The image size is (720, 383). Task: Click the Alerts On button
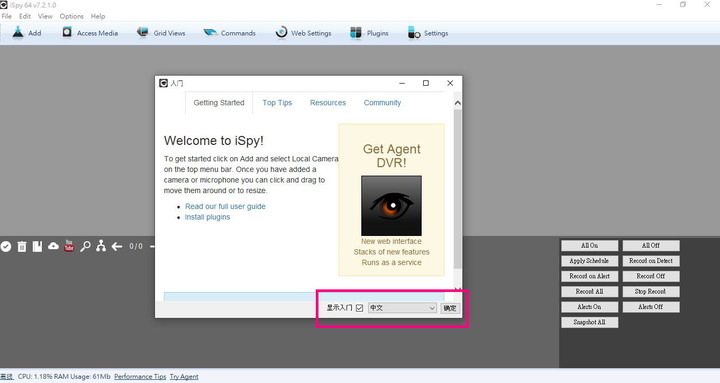[x=590, y=307]
